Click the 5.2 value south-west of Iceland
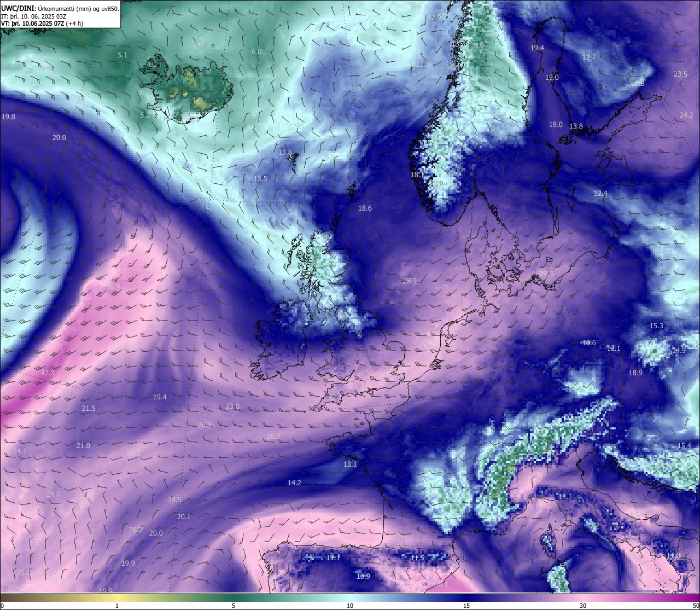The image size is (700, 610). click(x=145, y=115)
